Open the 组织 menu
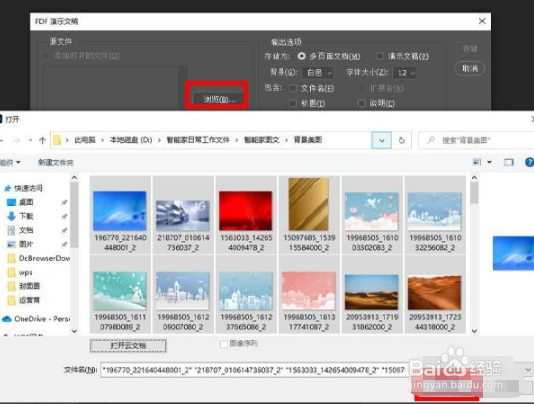Viewport: 534px width, 404px height. pyautogui.click(x=10, y=162)
